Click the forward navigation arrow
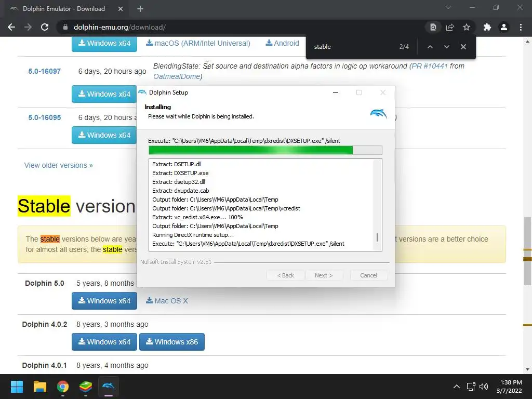This screenshot has width=532, height=399. (x=28, y=27)
